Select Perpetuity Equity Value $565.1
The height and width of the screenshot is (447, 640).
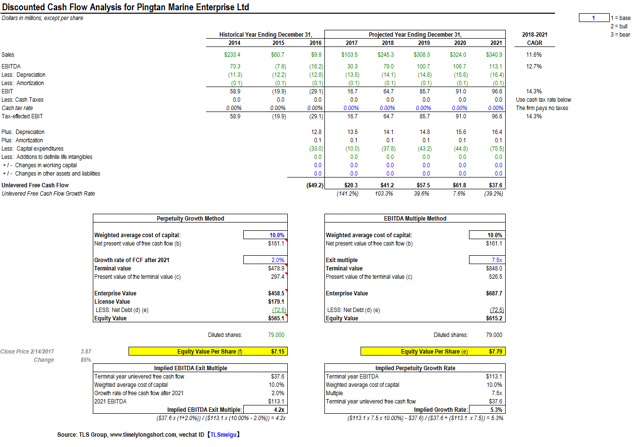276,318
